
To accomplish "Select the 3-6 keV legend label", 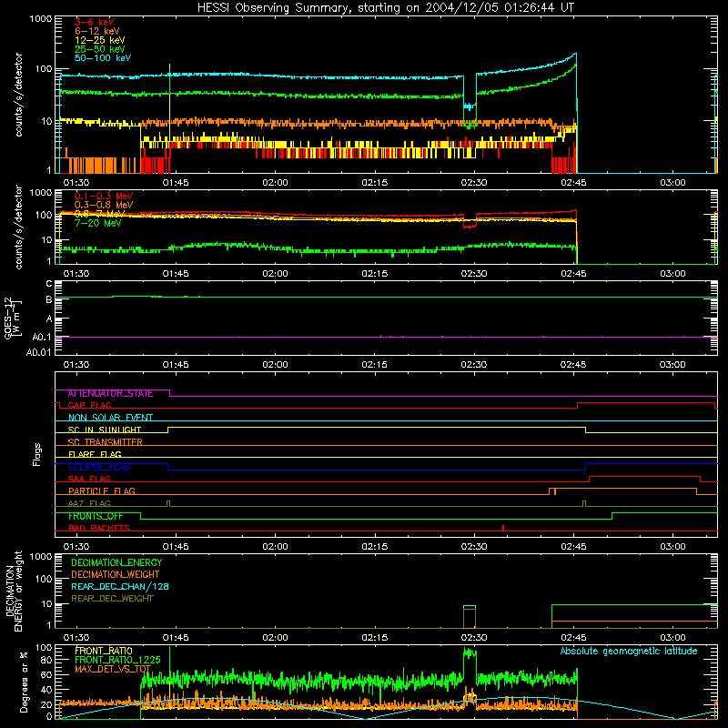I will 94,22.
